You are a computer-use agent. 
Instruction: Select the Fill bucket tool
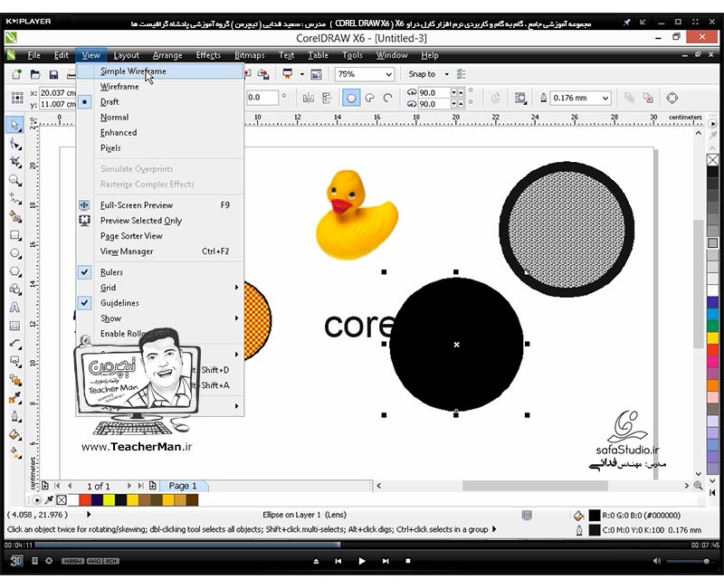(14, 434)
